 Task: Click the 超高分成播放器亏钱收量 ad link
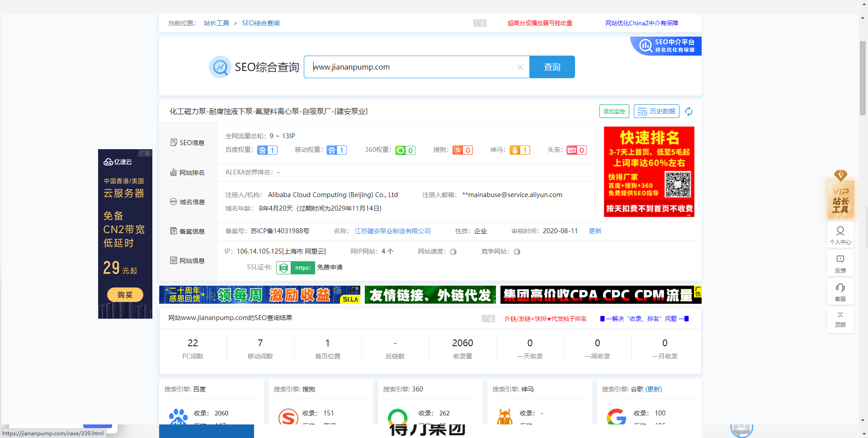[x=540, y=23]
